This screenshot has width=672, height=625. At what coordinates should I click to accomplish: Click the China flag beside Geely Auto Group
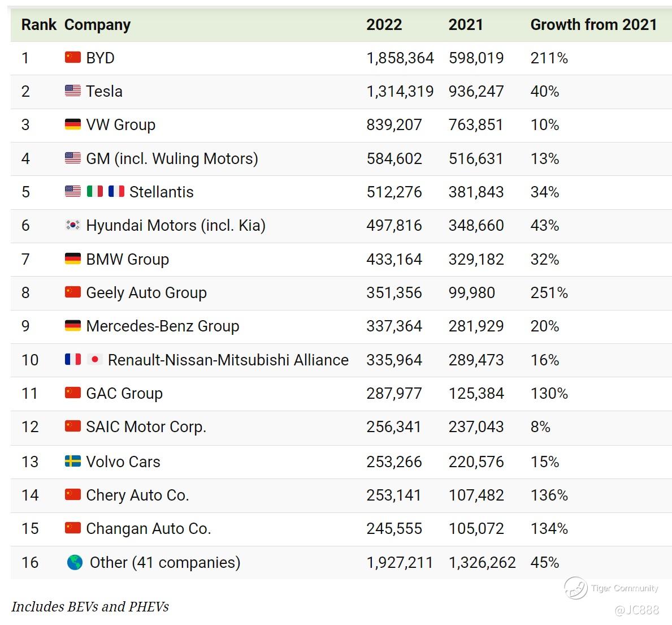point(72,292)
